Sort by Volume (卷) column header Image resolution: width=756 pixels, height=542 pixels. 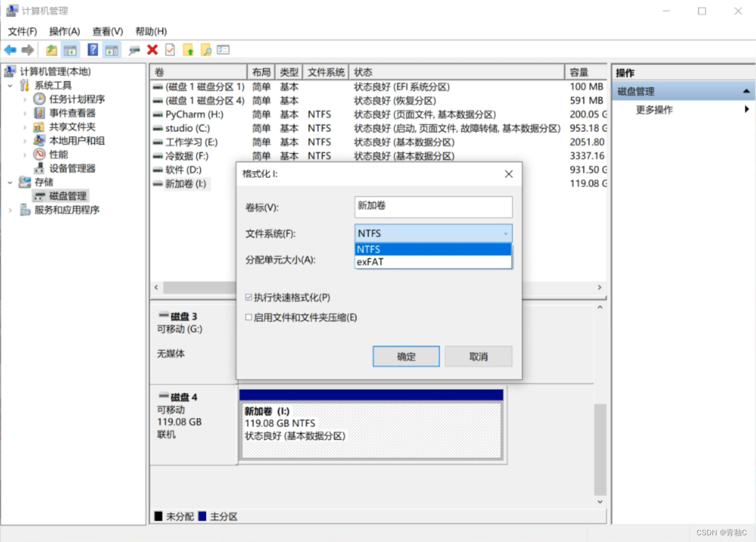click(198, 72)
